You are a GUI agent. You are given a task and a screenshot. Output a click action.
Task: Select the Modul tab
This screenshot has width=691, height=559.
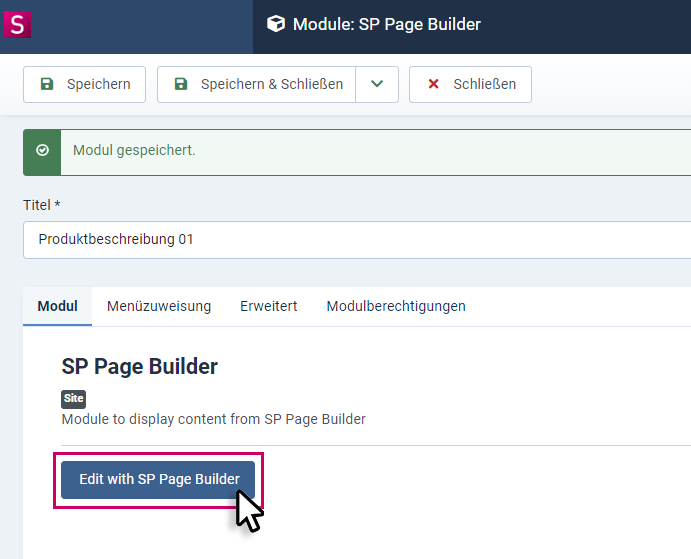point(57,306)
